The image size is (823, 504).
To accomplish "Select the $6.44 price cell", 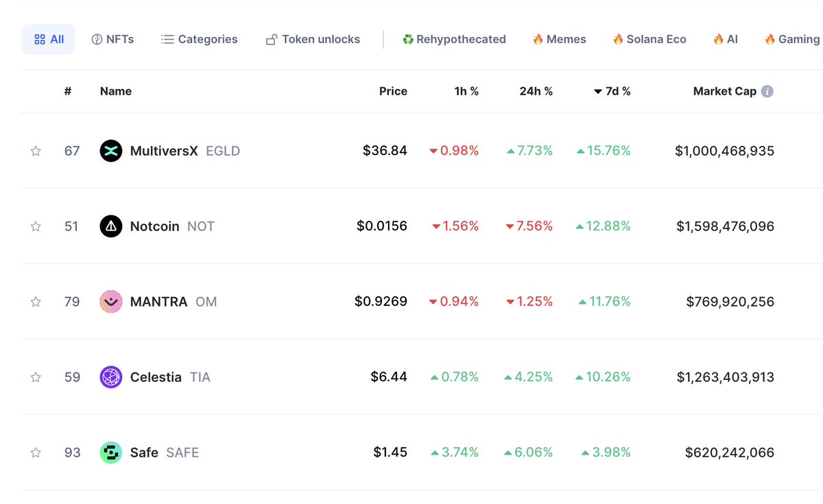I will click(389, 377).
